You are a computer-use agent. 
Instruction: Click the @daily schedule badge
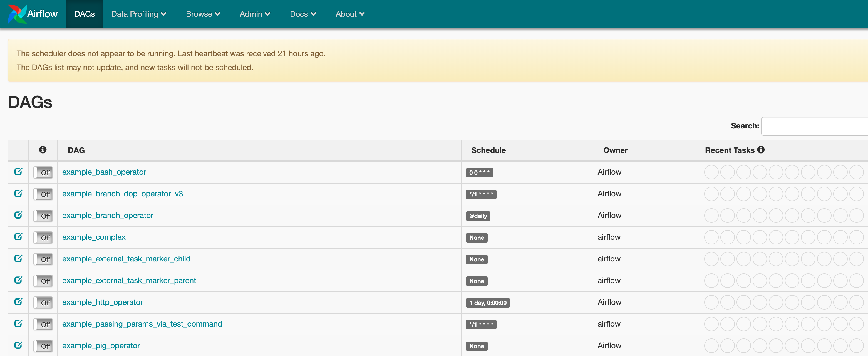pos(478,216)
